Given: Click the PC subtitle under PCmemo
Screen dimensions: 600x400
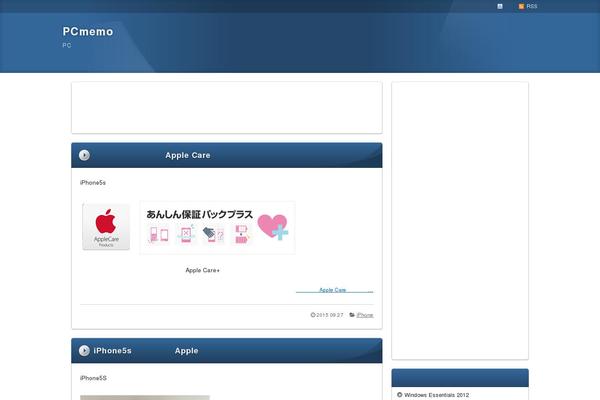Looking at the screenshot, I should pyautogui.click(x=67, y=45).
